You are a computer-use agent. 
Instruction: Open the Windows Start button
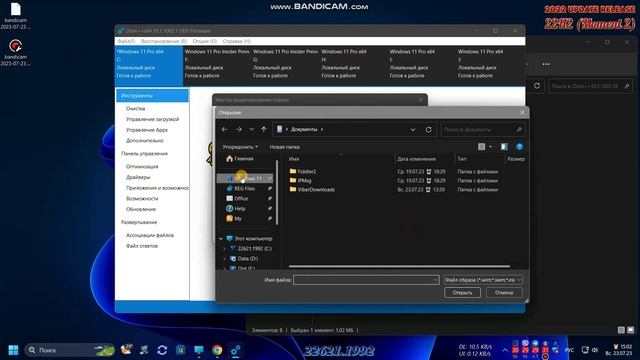click(x=13, y=350)
